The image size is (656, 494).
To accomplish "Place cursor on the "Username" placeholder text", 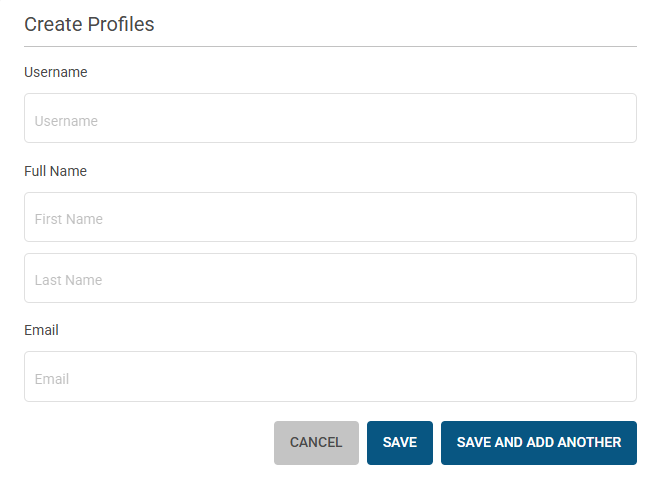I will click(x=66, y=121).
